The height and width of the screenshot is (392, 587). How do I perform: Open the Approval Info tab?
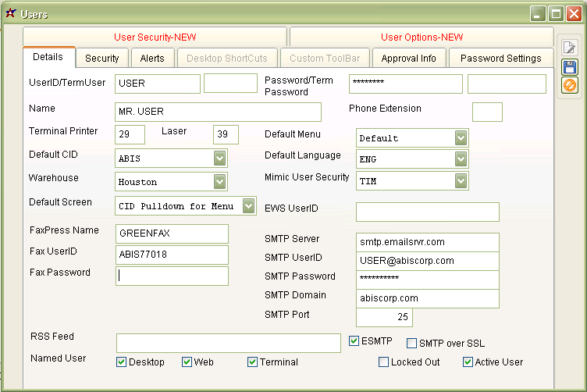[408, 59]
